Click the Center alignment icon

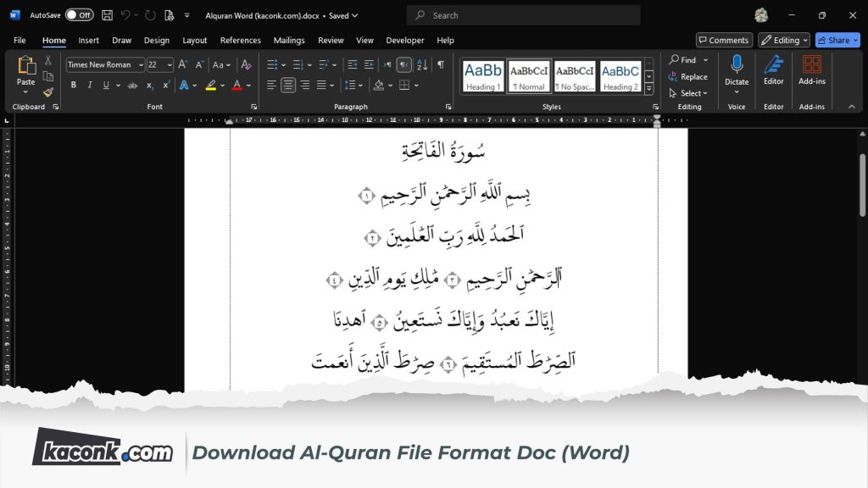288,85
